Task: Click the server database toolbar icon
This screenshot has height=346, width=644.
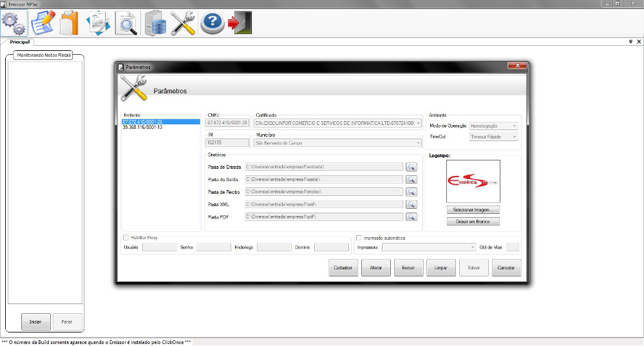Action: tap(155, 23)
